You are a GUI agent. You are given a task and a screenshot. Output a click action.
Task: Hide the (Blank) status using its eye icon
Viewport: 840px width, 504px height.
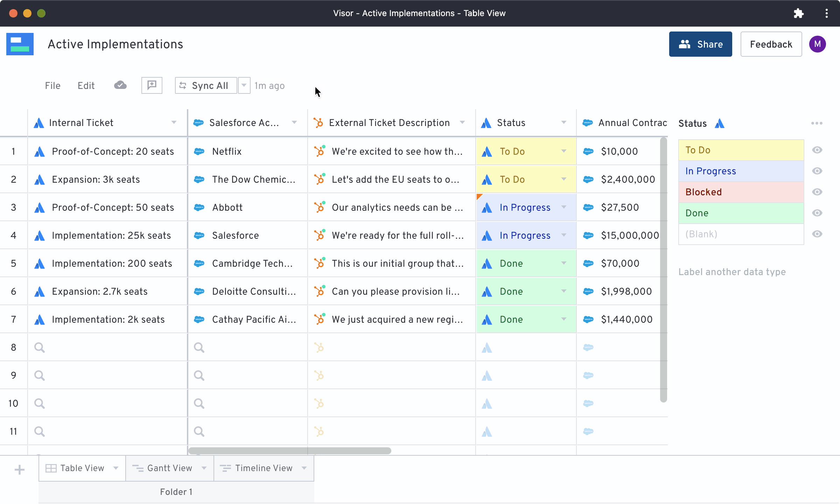[x=818, y=234]
